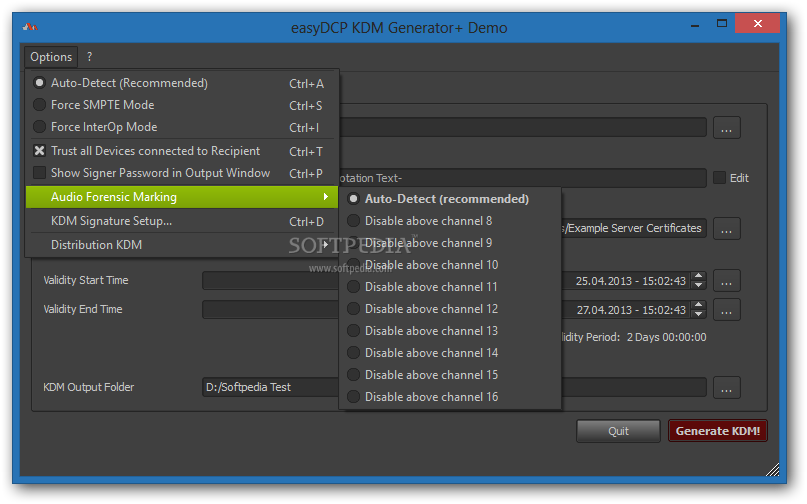Open Audio Forensic Marking submenu
807x504 pixels.
pyautogui.click(x=182, y=197)
